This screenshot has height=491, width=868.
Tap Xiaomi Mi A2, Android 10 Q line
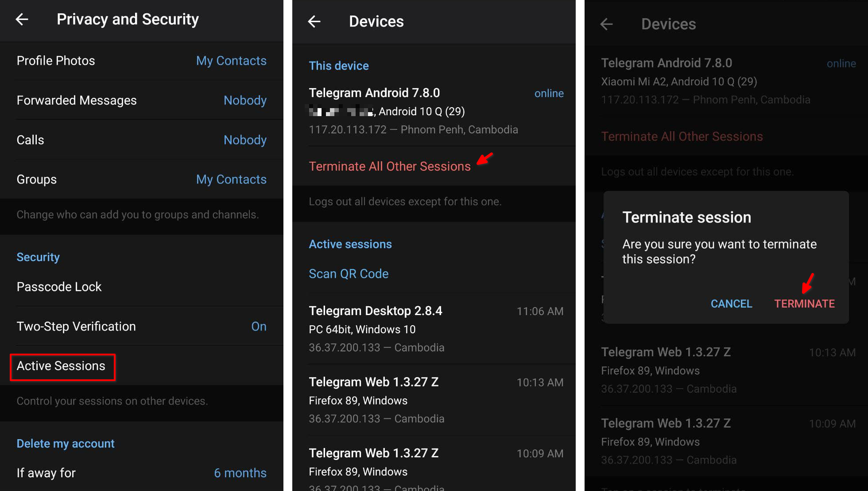[x=679, y=82]
